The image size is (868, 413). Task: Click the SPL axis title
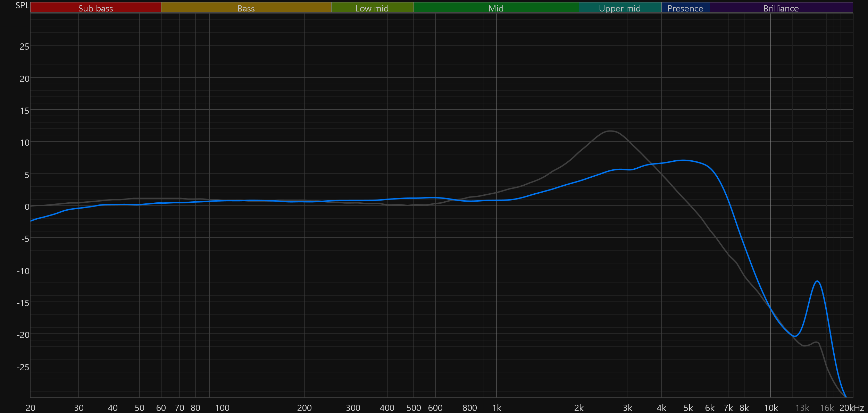pyautogui.click(x=22, y=5)
